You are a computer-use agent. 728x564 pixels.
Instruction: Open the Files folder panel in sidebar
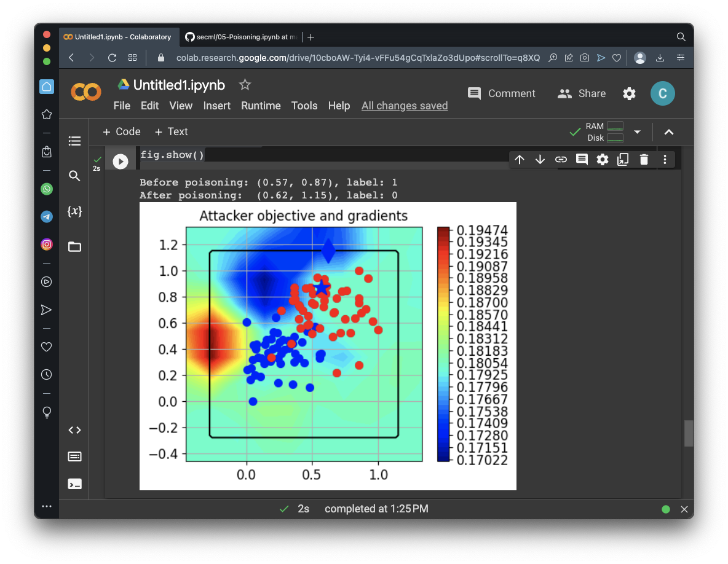coord(74,247)
